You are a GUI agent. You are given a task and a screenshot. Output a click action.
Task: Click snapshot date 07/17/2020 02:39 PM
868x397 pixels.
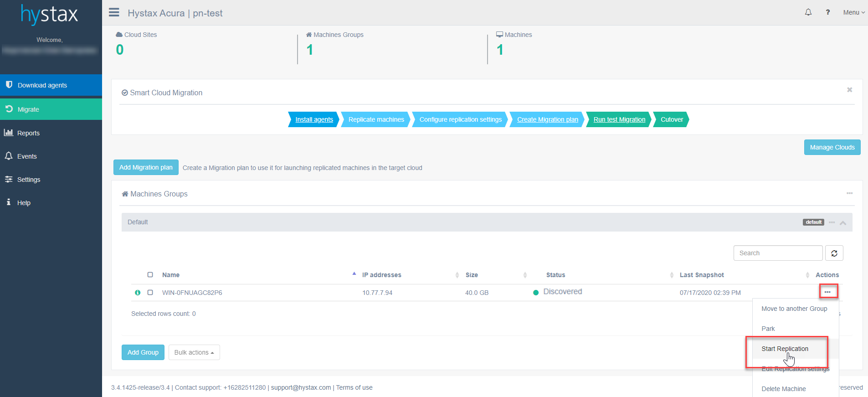710,293
